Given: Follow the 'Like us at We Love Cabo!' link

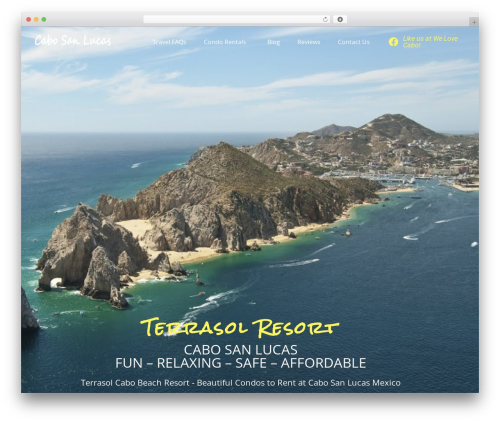Looking at the screenshot, I should (430, 42).
